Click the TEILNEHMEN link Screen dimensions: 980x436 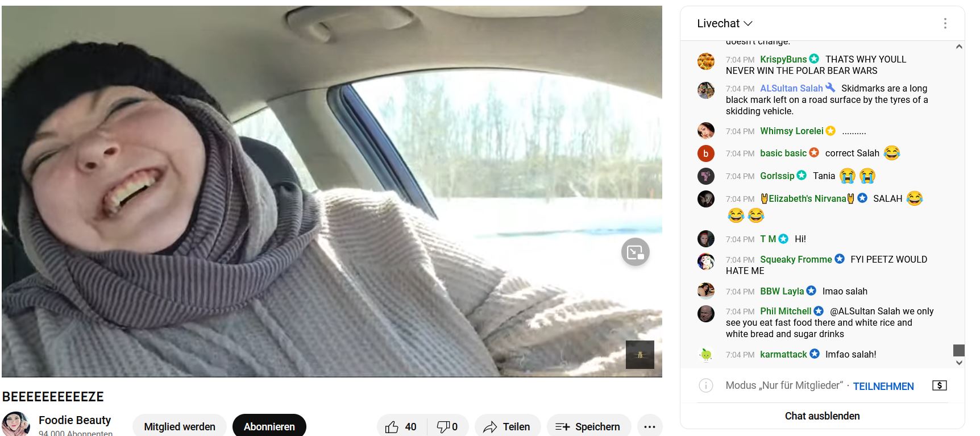pos(883,386)
